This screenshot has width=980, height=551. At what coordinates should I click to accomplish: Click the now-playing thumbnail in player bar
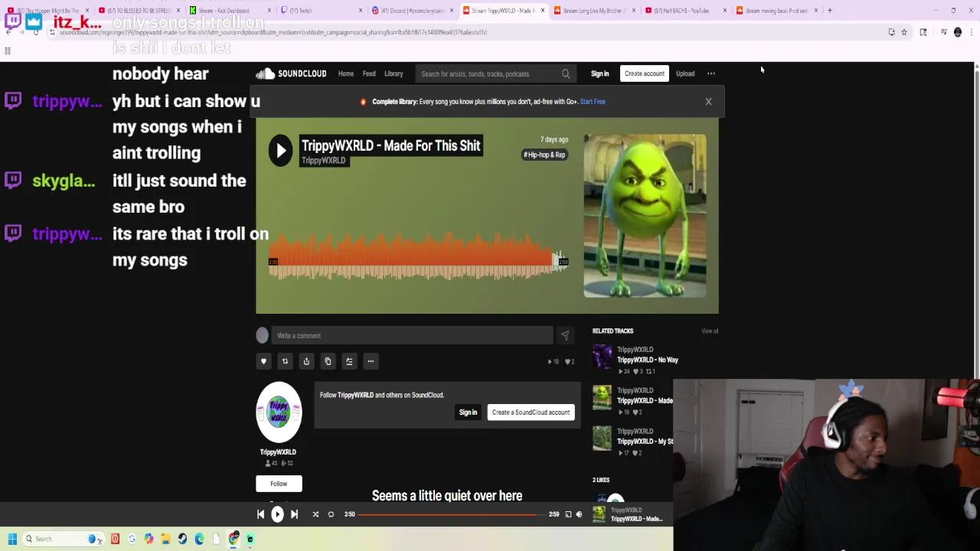(599, 514)
